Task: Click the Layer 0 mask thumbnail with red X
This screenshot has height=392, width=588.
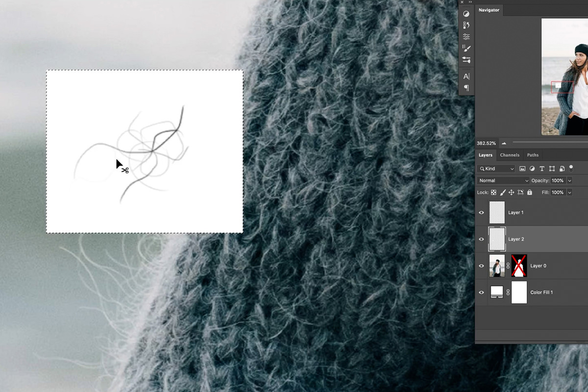Action: tap(519, 266)
